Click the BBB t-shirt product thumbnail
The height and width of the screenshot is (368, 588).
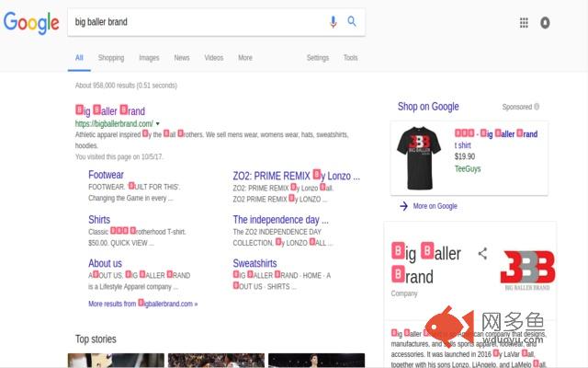coord(419,158)
